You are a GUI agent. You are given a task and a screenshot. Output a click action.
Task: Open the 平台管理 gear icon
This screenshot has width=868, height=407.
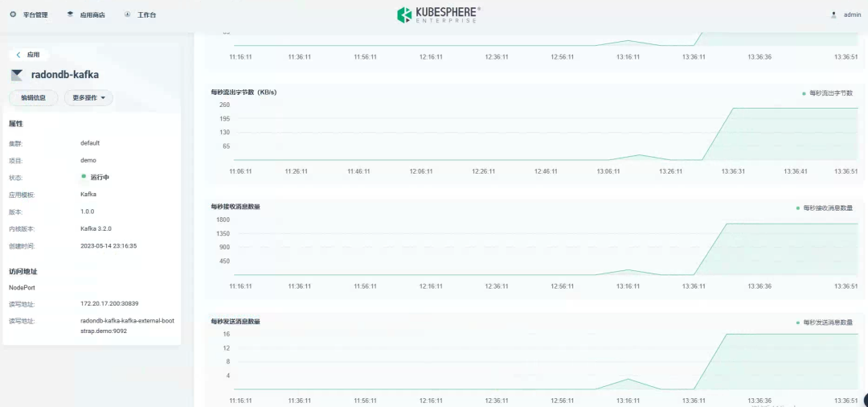click(x=14, y=14)
